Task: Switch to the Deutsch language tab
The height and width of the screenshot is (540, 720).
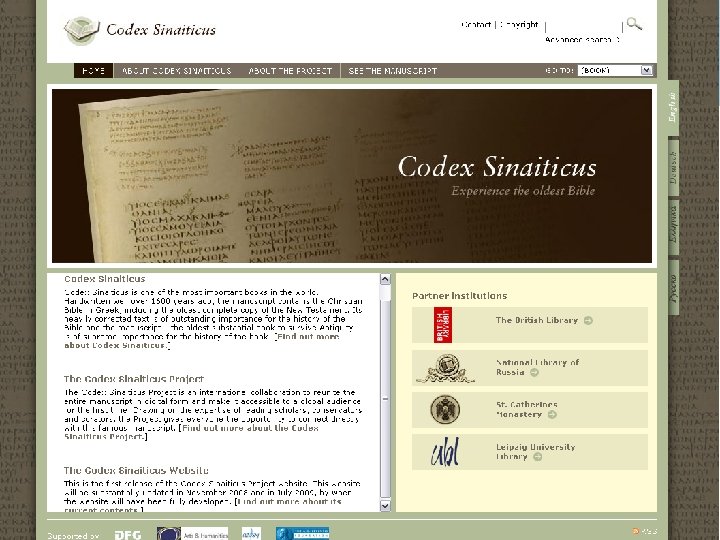Action: [673, 167]
